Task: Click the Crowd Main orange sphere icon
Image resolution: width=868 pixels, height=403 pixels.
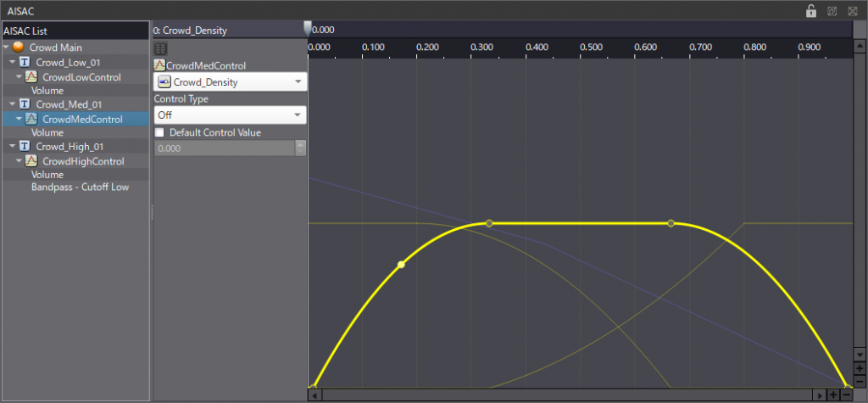Action: click(18, 48)
